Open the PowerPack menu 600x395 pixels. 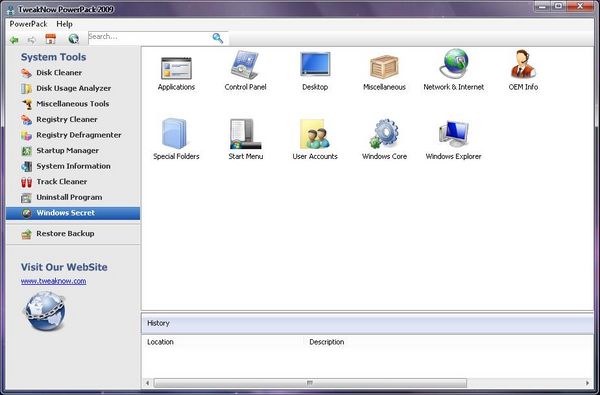[28, 24]
